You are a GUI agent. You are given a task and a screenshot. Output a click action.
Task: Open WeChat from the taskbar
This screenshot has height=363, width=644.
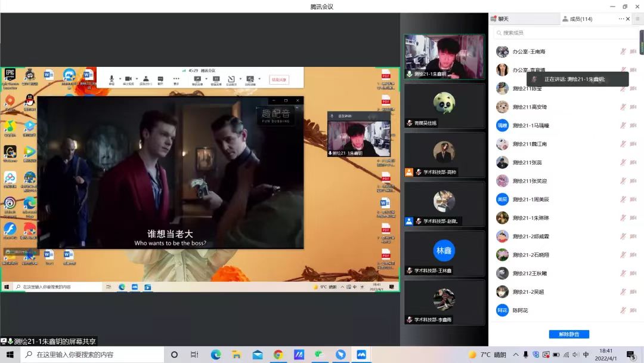click(320, 355)
